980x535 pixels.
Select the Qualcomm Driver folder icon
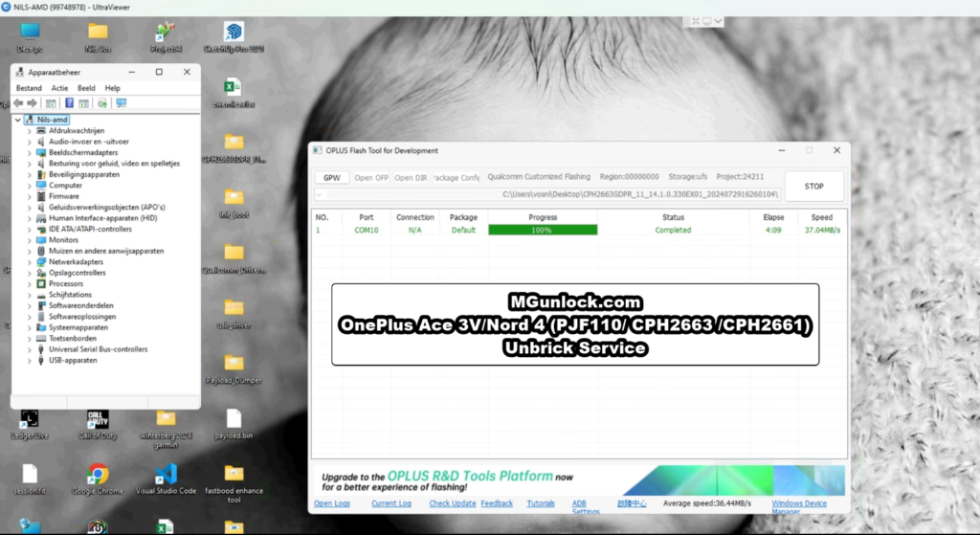pos(234,258)
